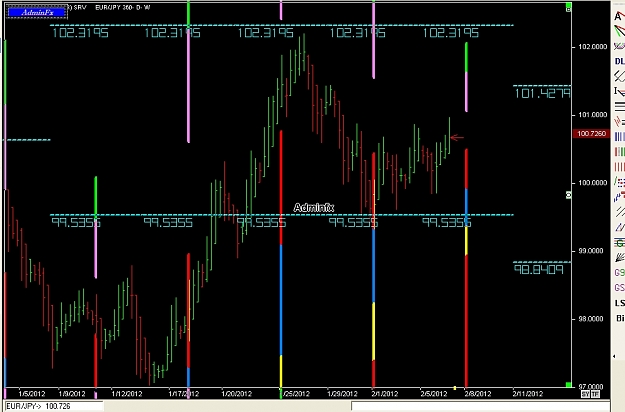Click the 2/5/2012 date label
The image size is (625, 412).
(x=434, y=394)
